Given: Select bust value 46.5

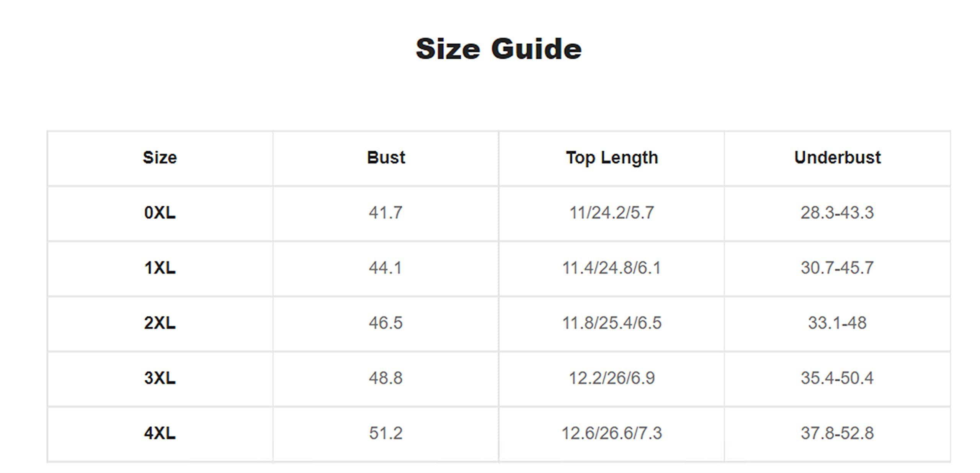Looking at the screenshot, I should (x=385, y=323).
